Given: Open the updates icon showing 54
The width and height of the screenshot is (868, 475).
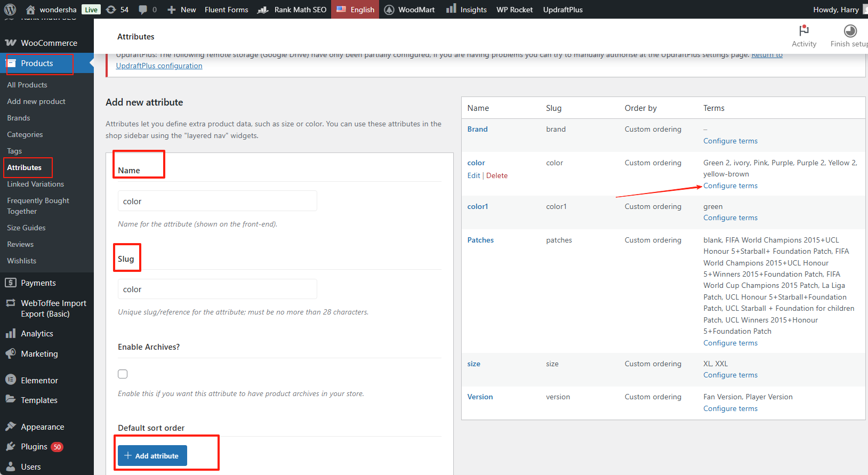Looking at the screenshot, I should (117, 10).
